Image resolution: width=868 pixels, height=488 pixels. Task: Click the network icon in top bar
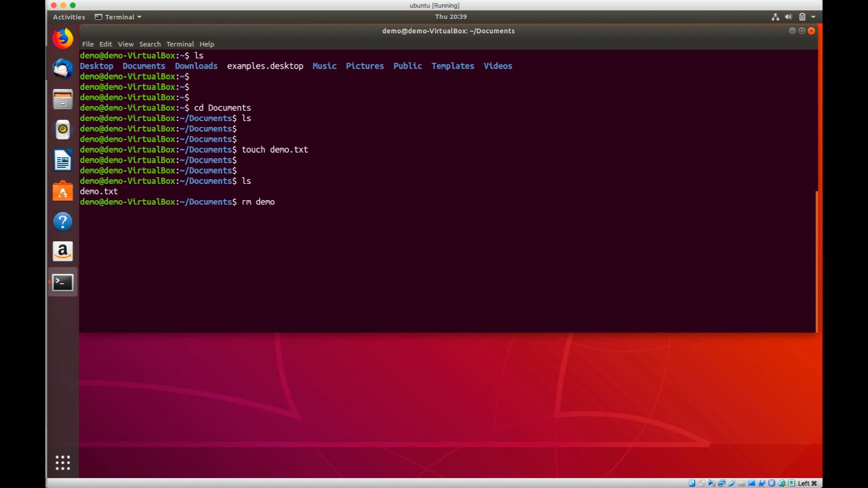775,17
